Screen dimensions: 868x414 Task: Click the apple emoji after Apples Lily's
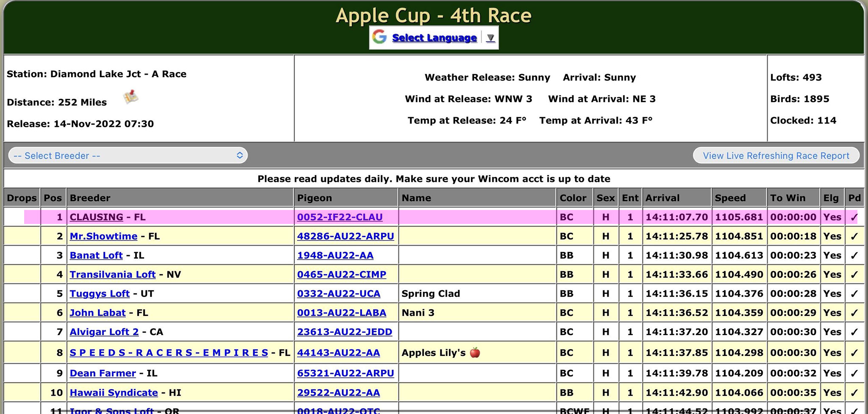pyautogui.click(x=475, y=352)
